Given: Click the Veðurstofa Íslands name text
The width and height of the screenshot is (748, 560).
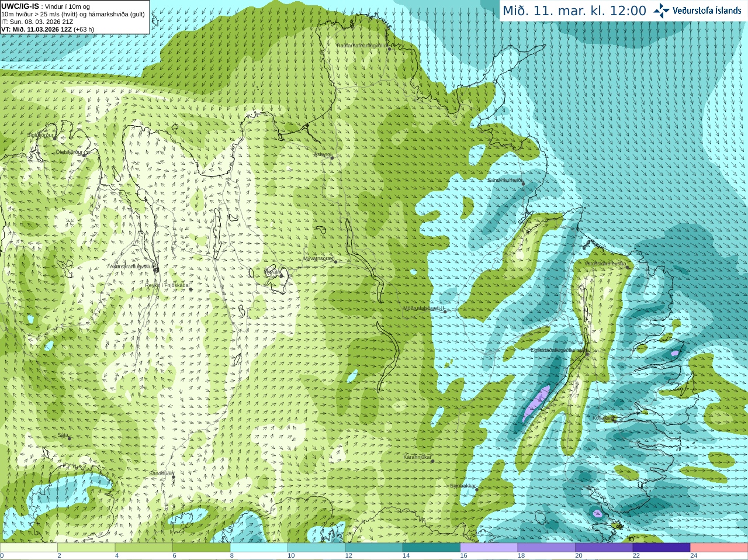Looking at the screenshot, I should pyautogui.click(x=707, y=11).
